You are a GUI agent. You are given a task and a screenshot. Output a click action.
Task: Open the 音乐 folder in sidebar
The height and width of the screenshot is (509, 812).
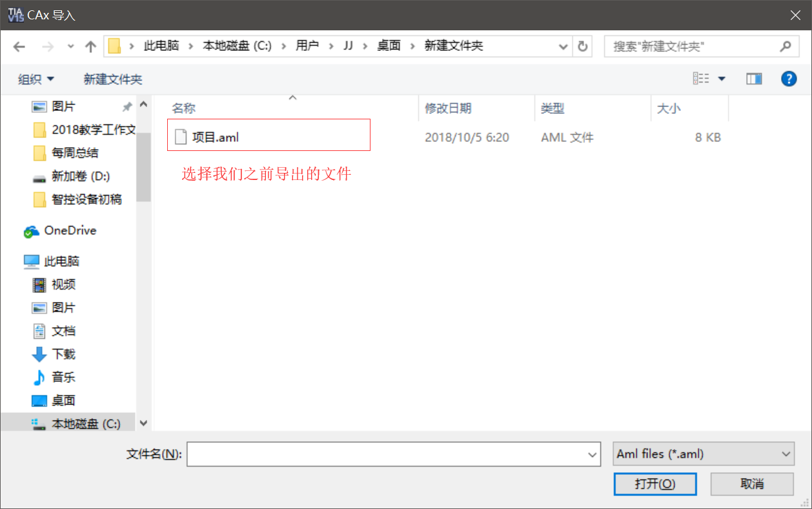pos(63,377)
